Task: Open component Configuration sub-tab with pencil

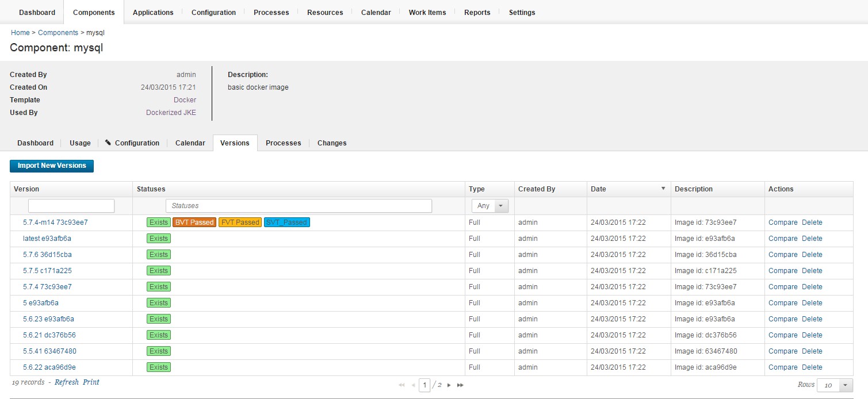Action: coord(132,143)
